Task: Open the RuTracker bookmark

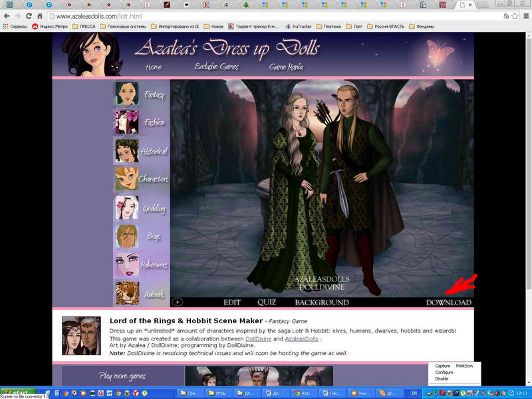Action: (x=298, y=26)
